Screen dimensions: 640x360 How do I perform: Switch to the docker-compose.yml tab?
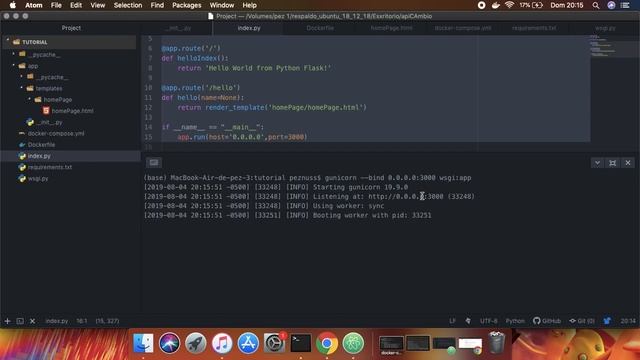coord(463,28)
